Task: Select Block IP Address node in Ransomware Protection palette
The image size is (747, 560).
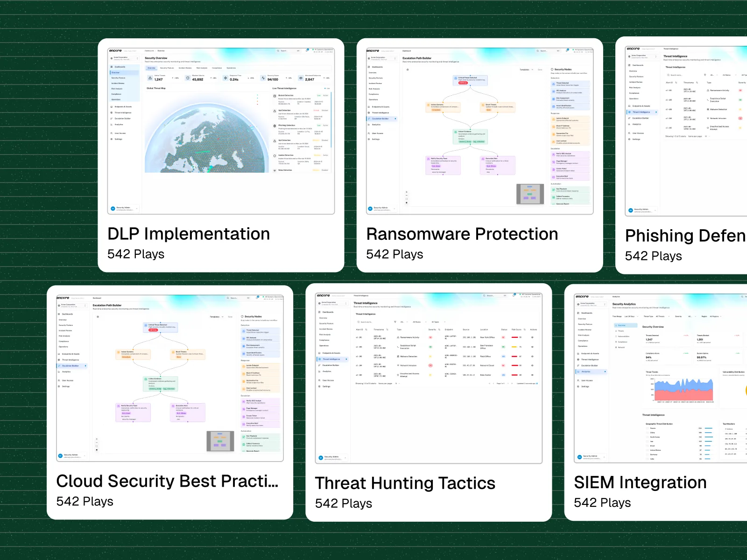Action: click(571, 126)
